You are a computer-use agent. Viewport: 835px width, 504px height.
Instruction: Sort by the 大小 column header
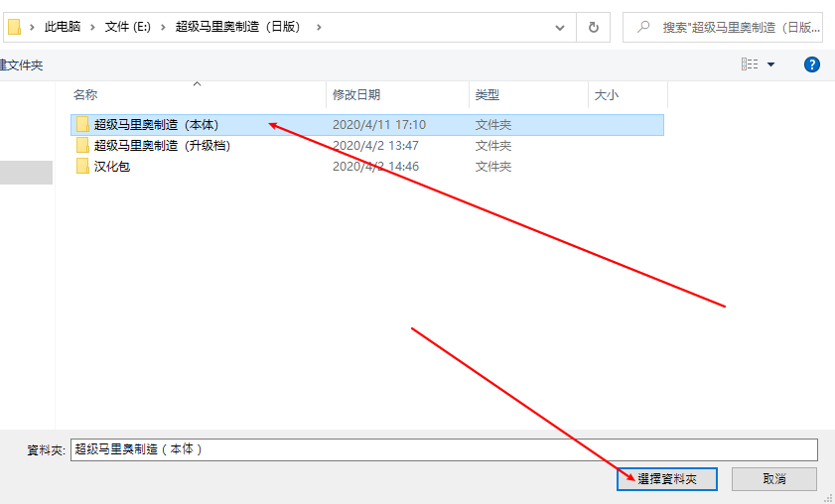[627, 94]
